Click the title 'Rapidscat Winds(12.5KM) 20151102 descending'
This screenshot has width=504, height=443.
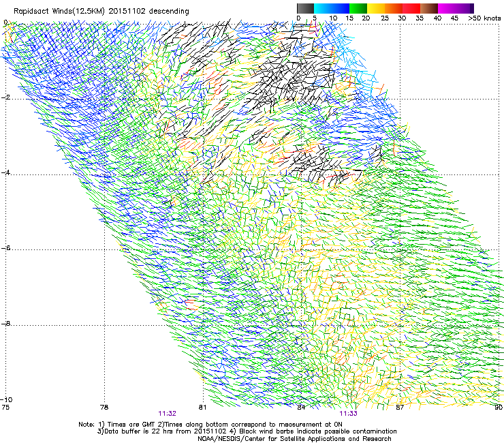tap(101, 12)
